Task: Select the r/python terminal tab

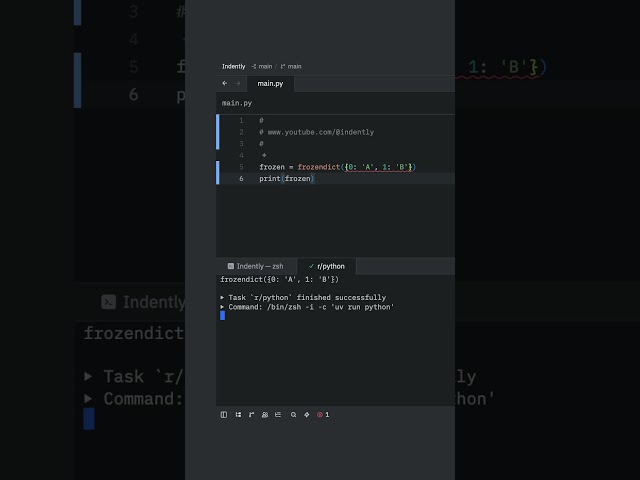Action: click(327, 266)
